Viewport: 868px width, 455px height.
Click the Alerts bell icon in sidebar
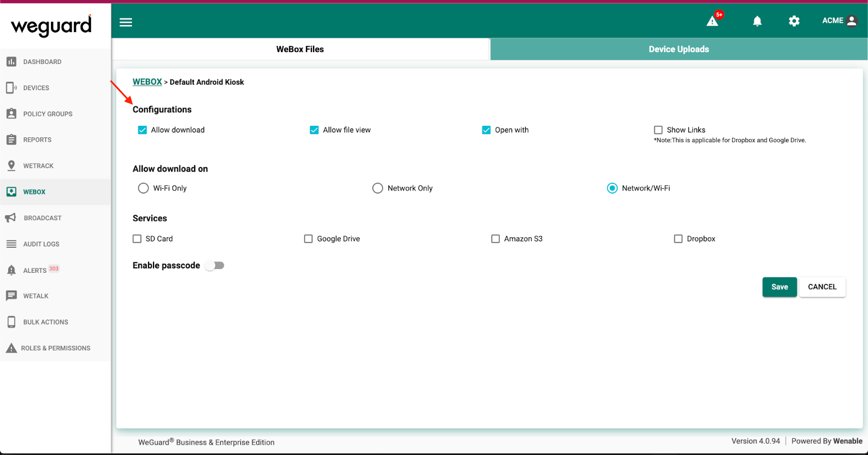(11, 270)
